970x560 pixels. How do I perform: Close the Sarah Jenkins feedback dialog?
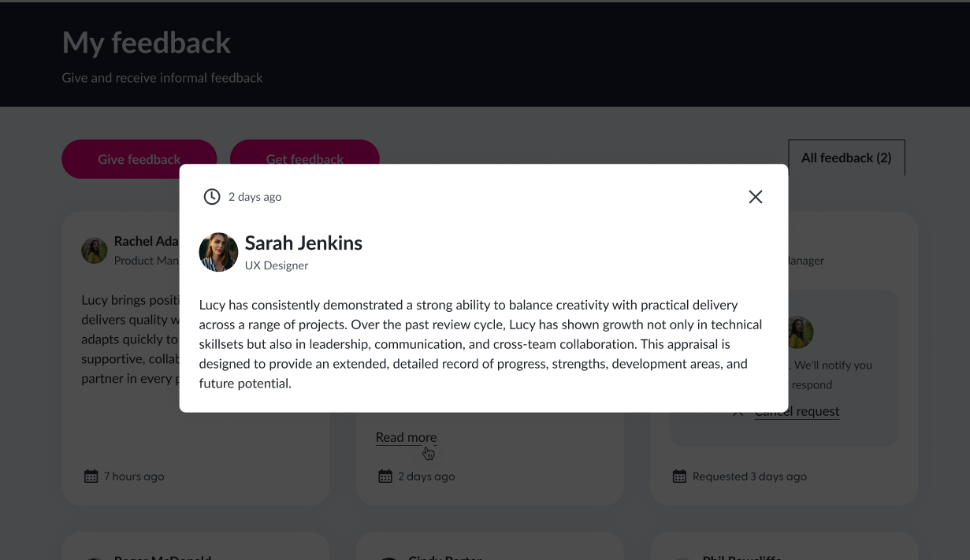pos(755,197)
